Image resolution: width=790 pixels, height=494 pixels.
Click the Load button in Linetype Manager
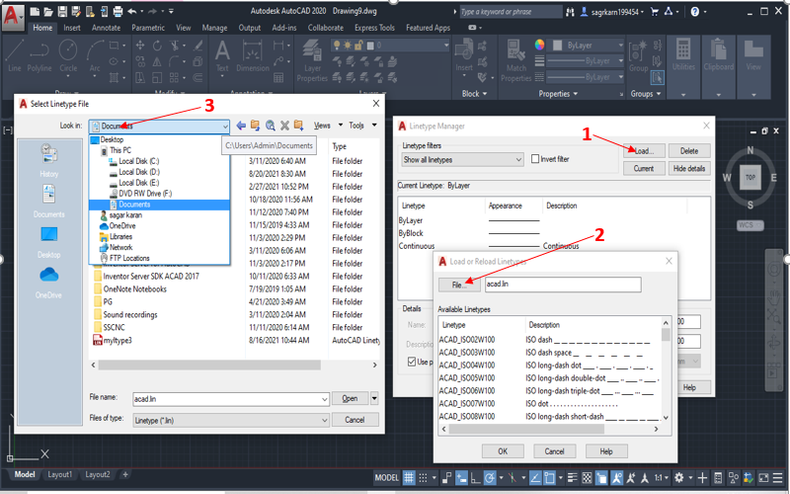coord(644,151)
